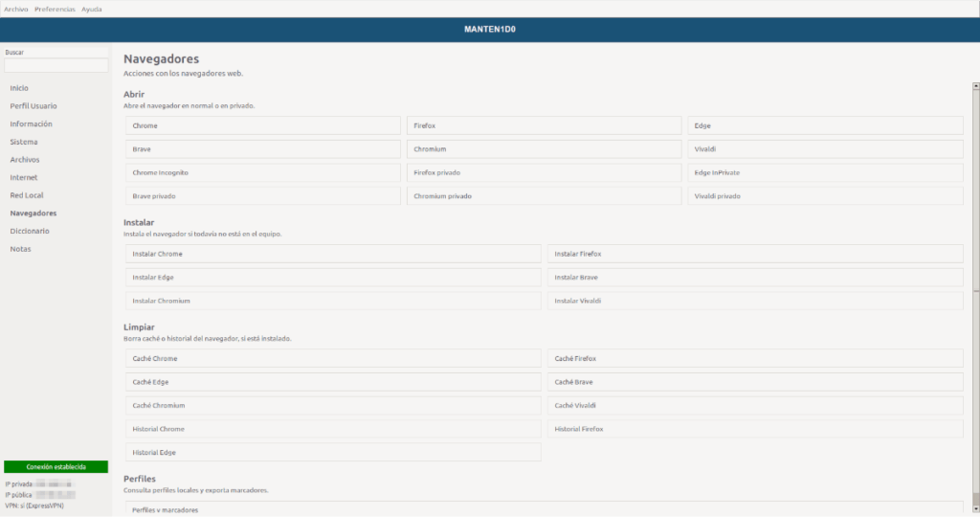The width and height of the screenshot is (980, 517).
Task: Open the Sistema section
Action: coord(24,142)
